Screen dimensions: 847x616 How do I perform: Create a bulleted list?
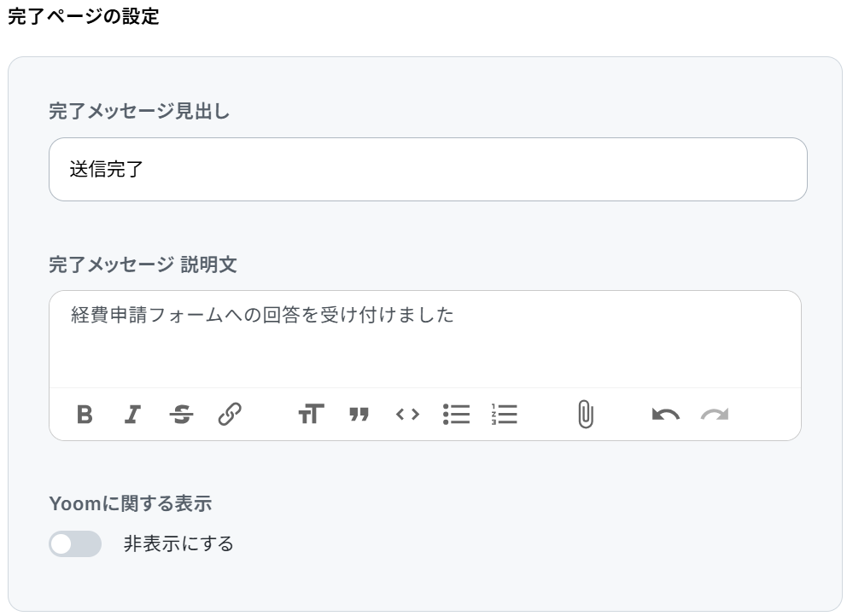tap(456, 415)
